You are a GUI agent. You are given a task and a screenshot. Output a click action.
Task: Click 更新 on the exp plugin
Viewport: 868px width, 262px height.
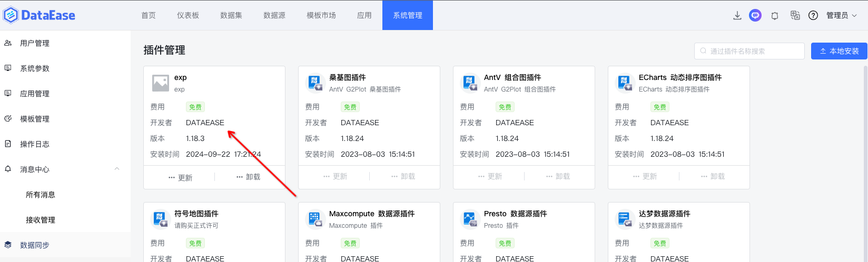point(181,178)
